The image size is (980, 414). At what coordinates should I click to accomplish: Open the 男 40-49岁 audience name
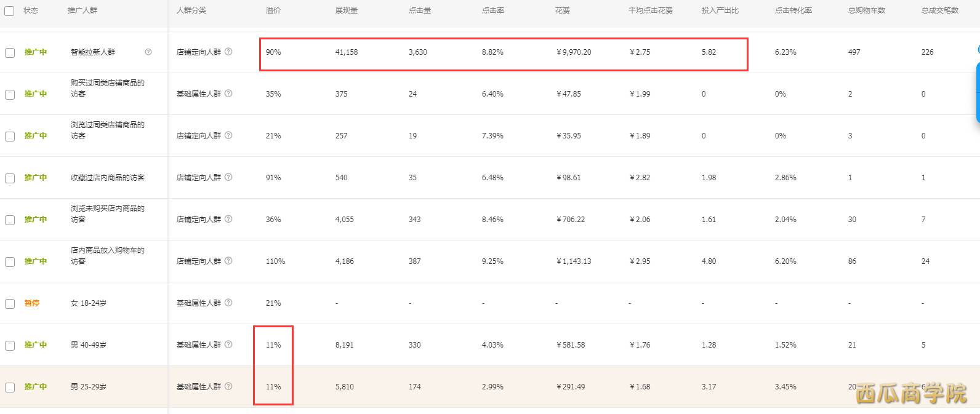point(89,345)
